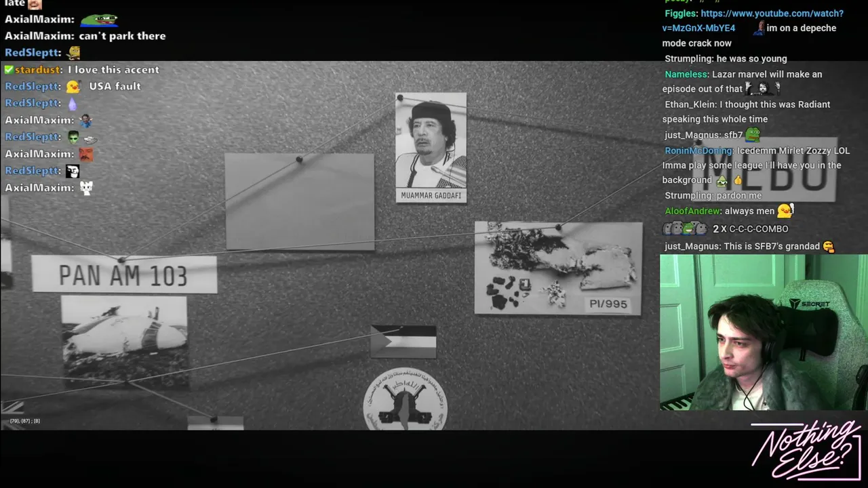
Task: Click the 'USA fault' chat text
Action: click(115, 86)
